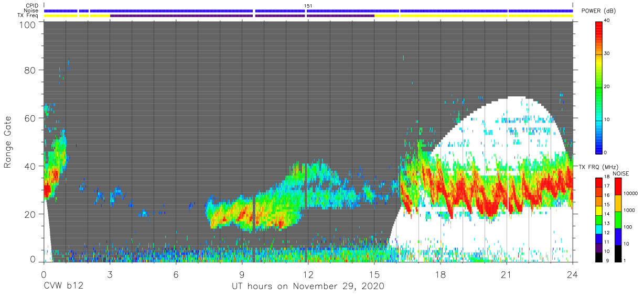Click the 'Noise' row label at top left
Image resolution: width=644 pixels, height=297 pixels.
coord(31,10)
